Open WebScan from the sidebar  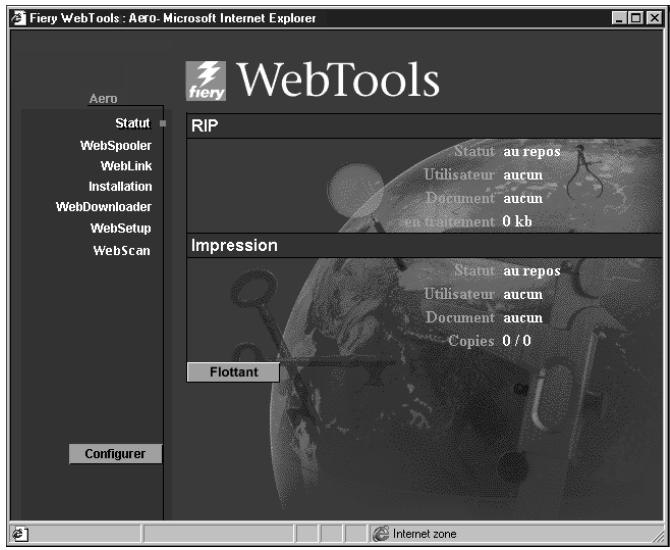point(122,250)
